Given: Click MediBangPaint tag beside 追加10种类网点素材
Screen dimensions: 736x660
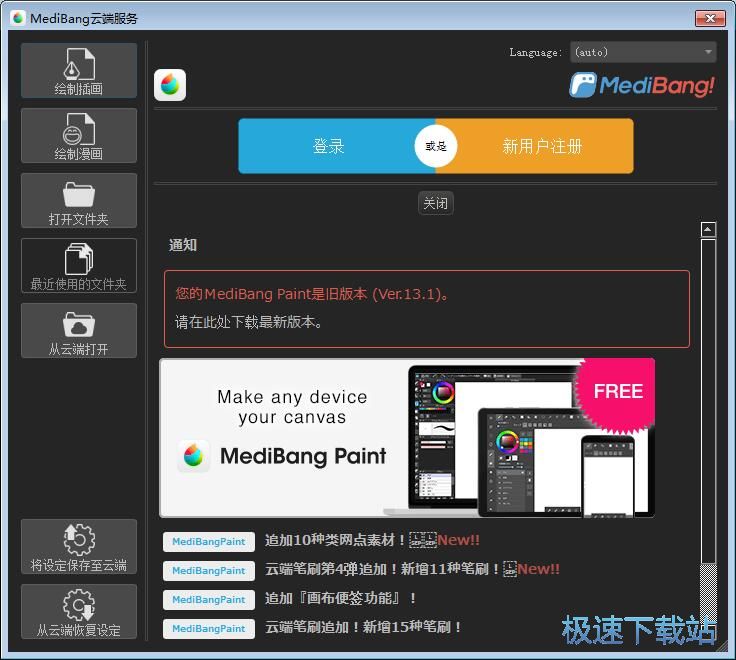Looking at the screenshot, I should [x=209, y=542].
